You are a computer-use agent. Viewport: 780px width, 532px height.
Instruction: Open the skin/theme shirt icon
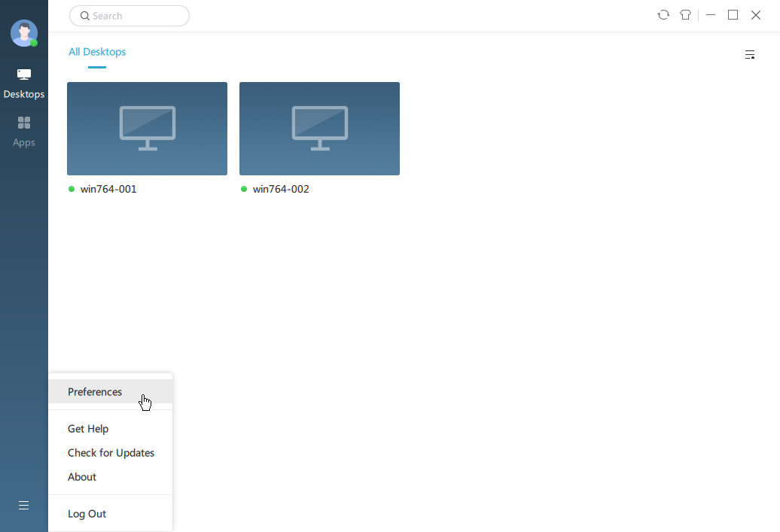point(685,15)
